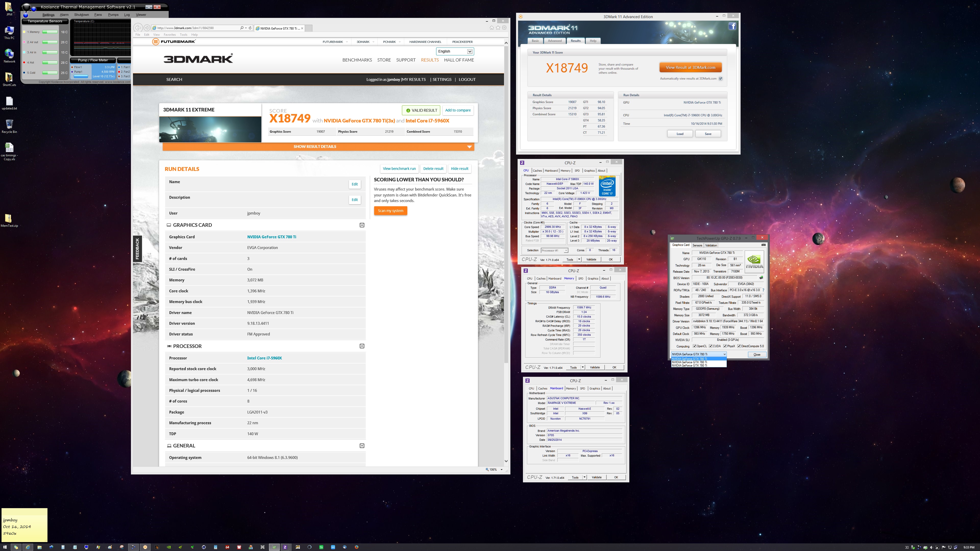980x551 pixels.
Task: Click the Scan my system button
Action: click(x=390, y=211)
